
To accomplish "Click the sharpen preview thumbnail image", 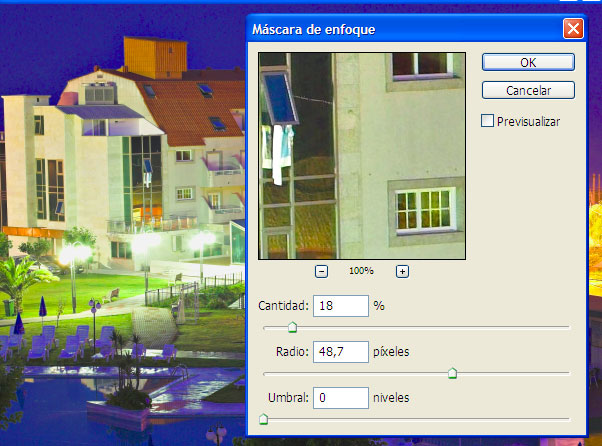I will [x=362, y=156].
